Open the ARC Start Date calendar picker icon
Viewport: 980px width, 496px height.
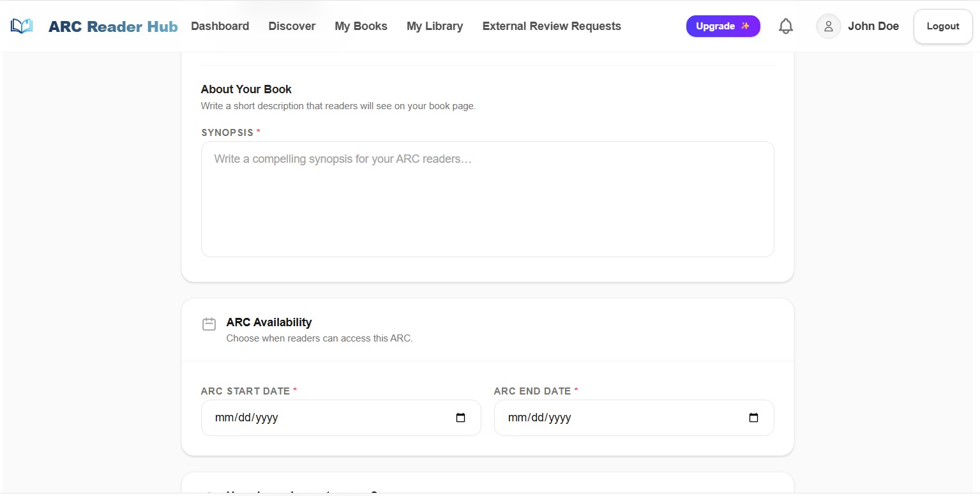point(460,418)
